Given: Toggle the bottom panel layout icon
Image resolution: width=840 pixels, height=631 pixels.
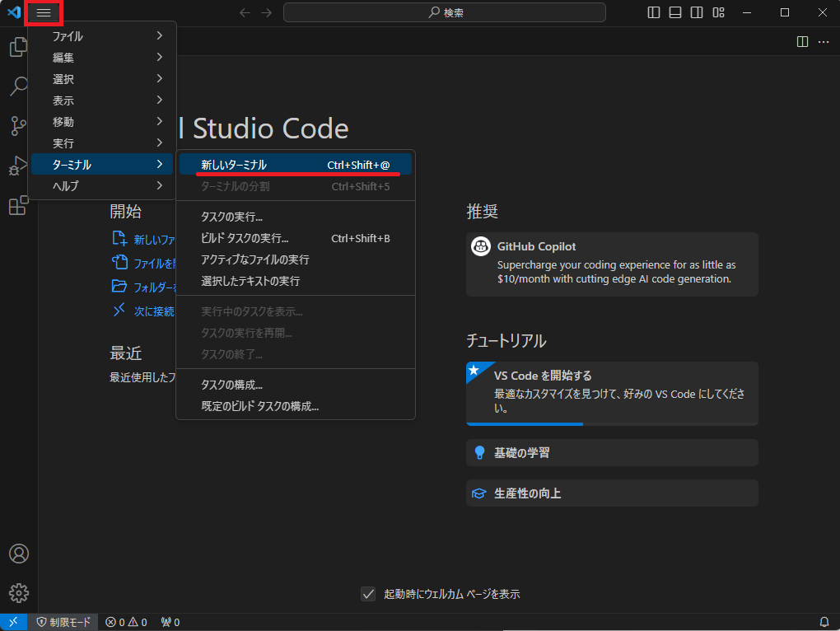Looking at the screenshot, I should pos(675,12).
